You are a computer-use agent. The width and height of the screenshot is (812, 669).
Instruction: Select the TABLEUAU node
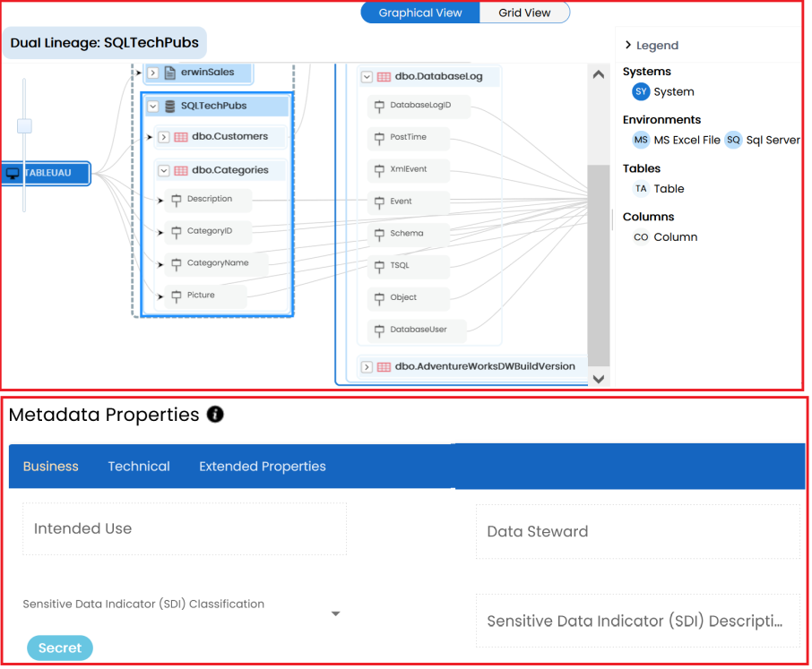[46, 174]
